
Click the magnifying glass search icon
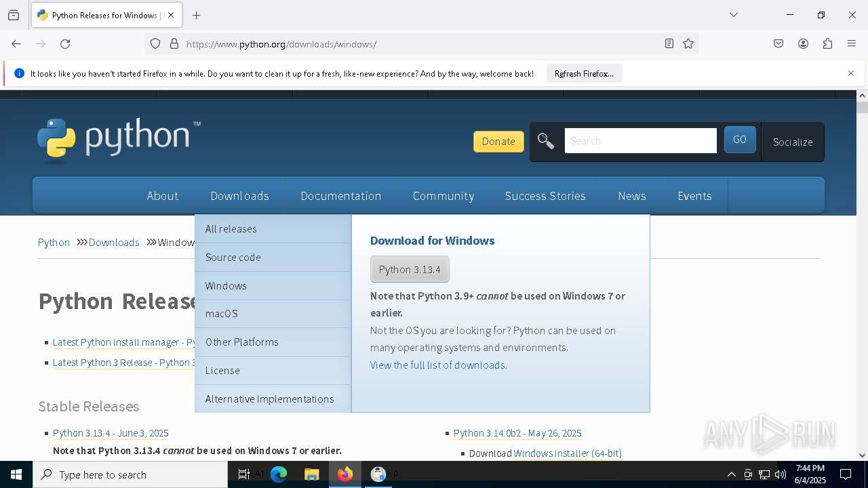546,141
